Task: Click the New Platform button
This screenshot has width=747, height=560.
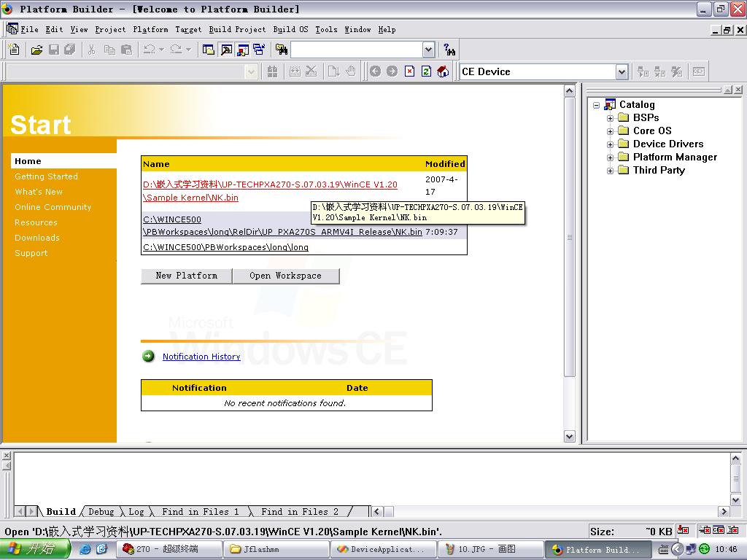Action: click(x=186, y=276)
